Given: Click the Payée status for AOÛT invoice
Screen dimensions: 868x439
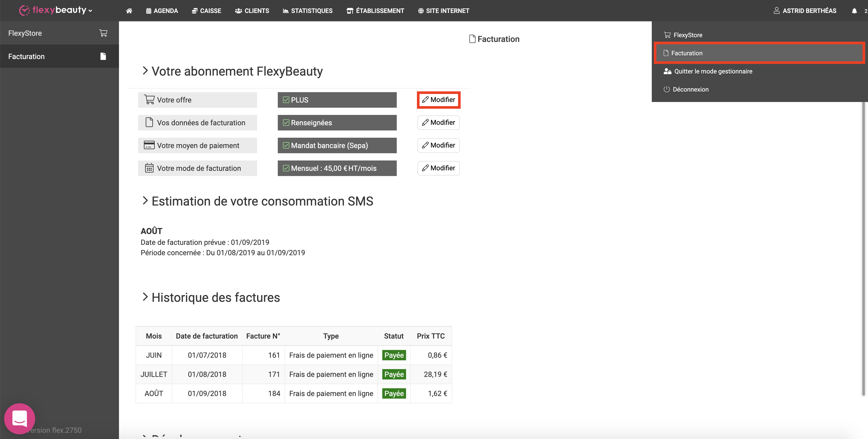Looking at the screenshot, I should point(394,393).
